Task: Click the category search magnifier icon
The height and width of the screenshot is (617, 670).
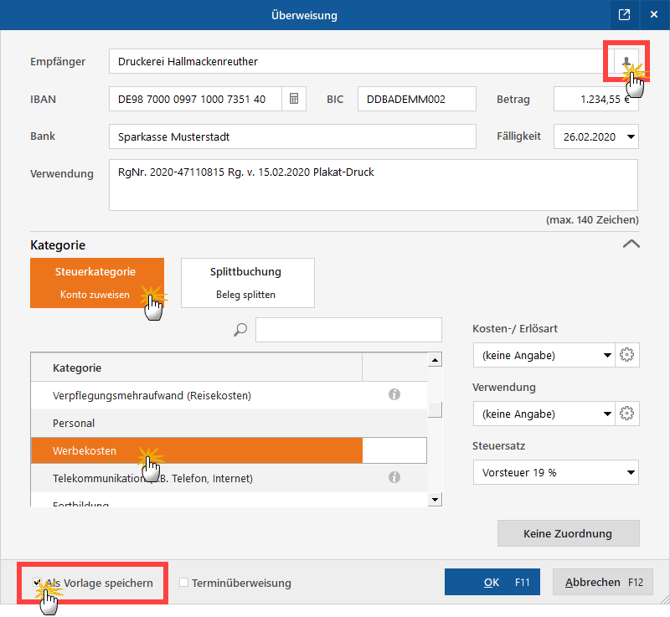Action: click(240, 330)
